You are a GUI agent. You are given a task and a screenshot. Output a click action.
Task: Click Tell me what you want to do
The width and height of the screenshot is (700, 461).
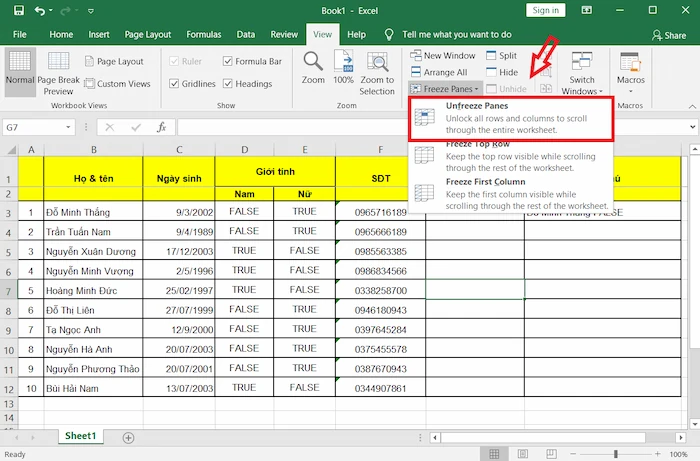click(456, 34)
